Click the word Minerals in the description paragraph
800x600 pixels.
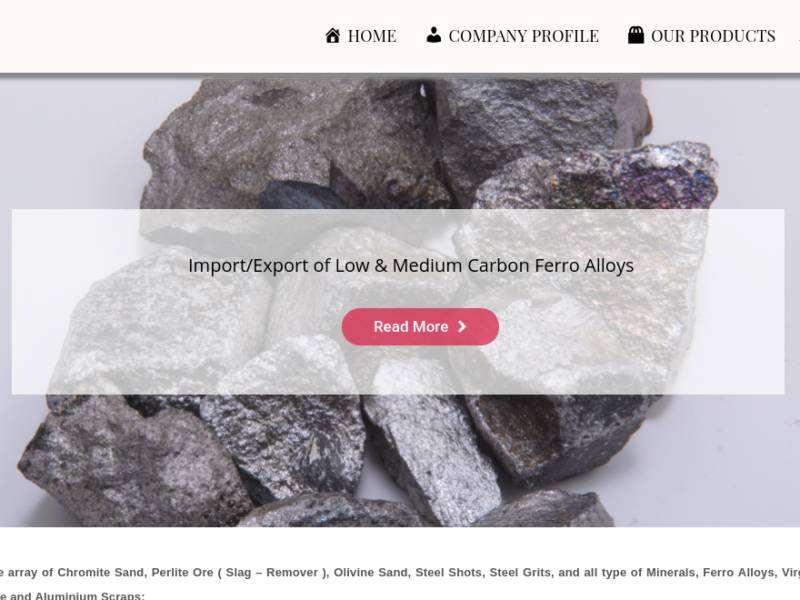(x=670, y=572)
